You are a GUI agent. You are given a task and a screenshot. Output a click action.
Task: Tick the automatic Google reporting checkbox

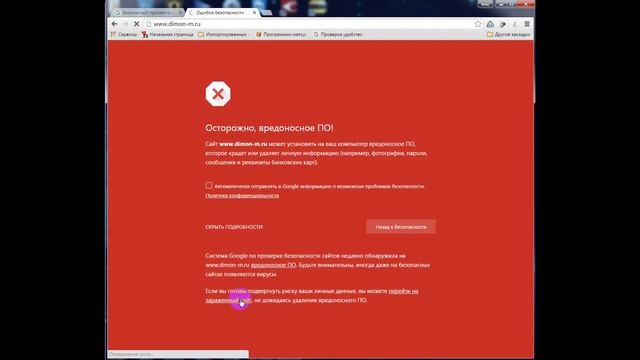coord(209,186)
